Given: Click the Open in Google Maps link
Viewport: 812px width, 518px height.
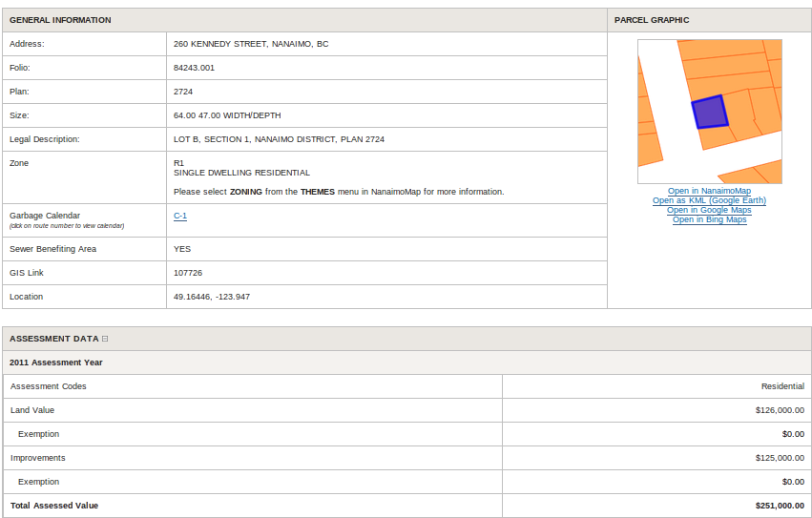Looking at the screenshot, I should click(709, 210).
